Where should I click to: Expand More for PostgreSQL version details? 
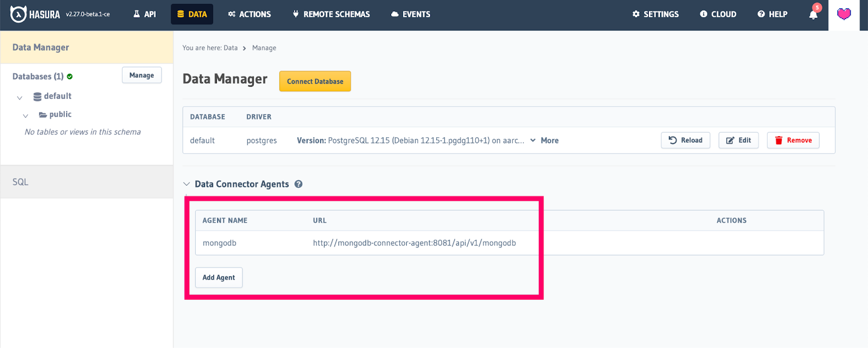point(545,141)
